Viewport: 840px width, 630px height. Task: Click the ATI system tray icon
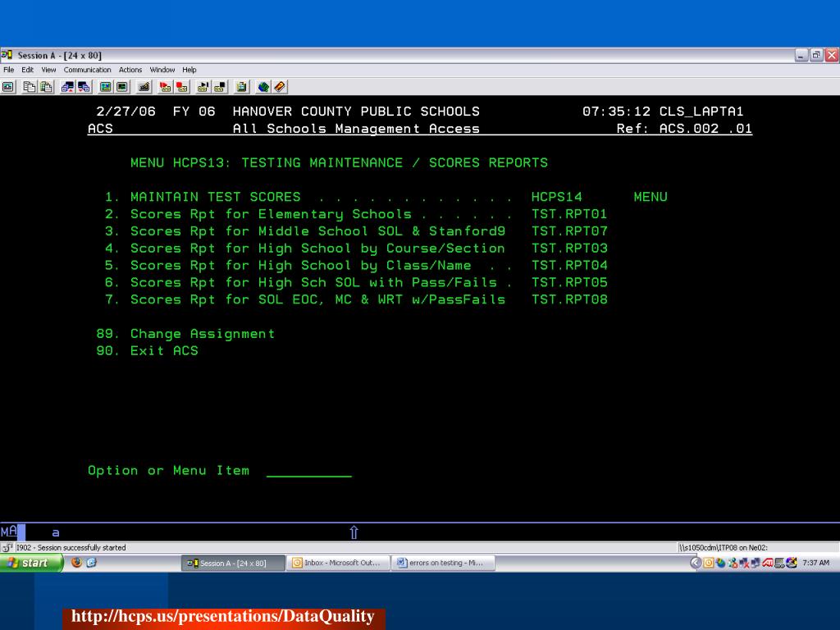point(768,563)
